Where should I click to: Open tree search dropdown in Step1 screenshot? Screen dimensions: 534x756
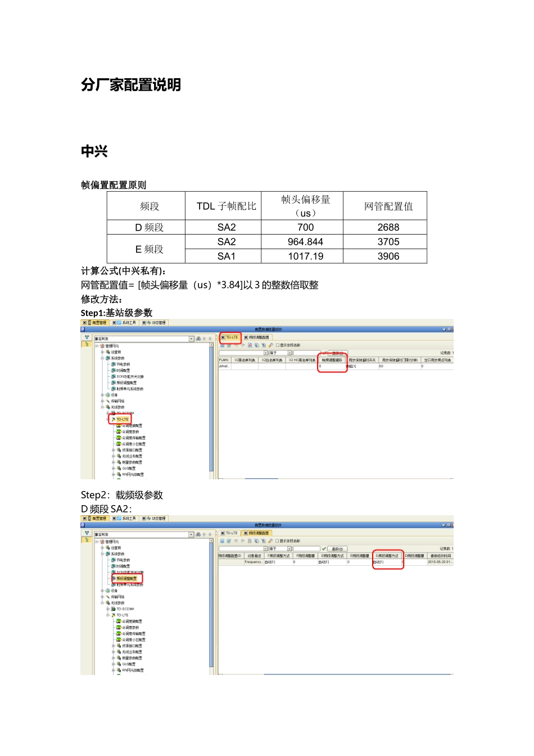[x=191, y=339]
